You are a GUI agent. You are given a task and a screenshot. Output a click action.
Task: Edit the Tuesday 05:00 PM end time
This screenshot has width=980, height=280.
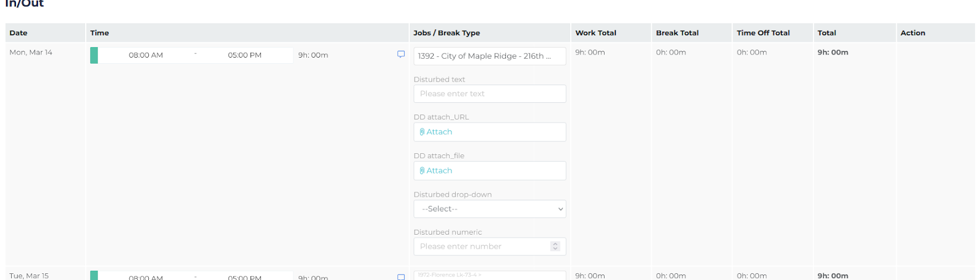[x=244, y=277]
